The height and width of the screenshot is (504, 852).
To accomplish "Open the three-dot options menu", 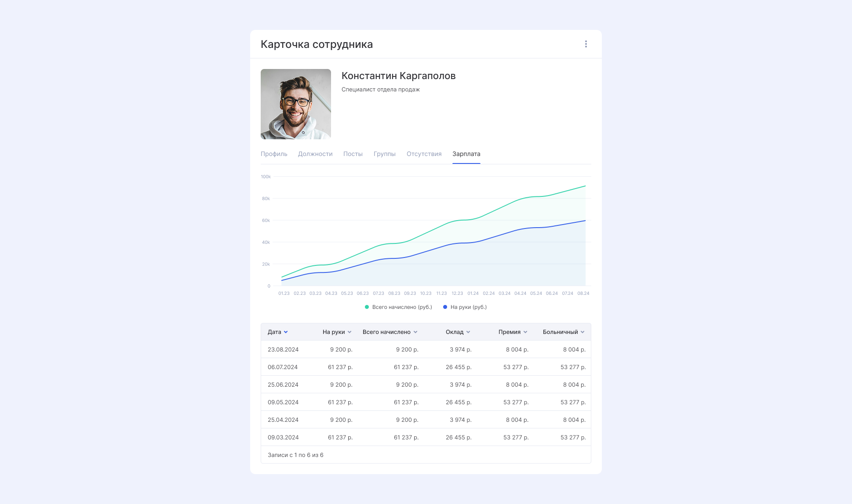I will (x=586, y=44).
